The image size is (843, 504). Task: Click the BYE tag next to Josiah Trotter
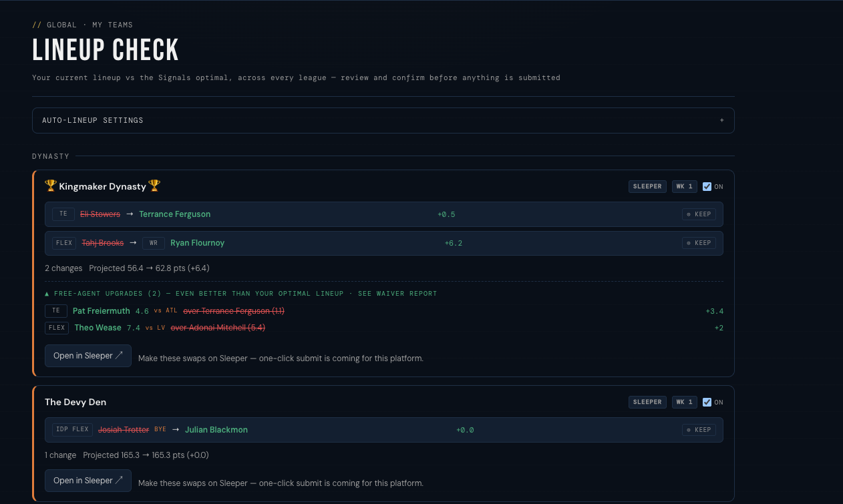(x=160, y=430)
